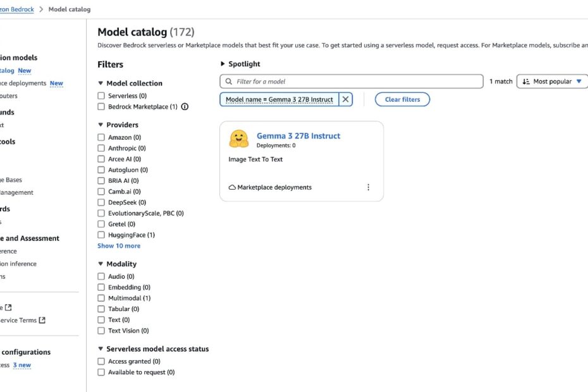
Task: Click the cloud icon beside Marketplace deployments
Action: 232,187
